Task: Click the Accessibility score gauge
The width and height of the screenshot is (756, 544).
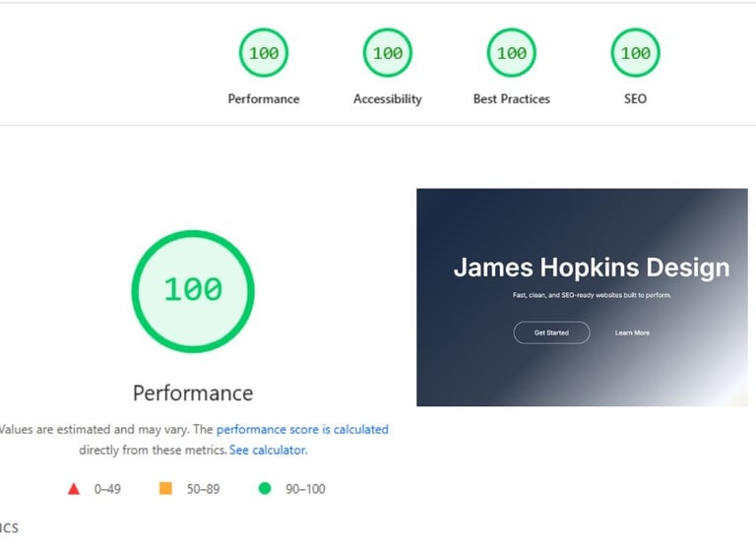Action: 388,52
